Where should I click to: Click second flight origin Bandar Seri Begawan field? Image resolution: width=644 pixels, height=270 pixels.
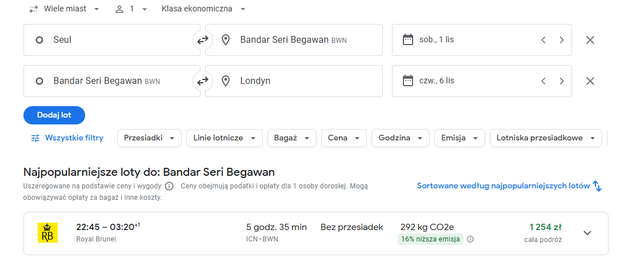112,81
